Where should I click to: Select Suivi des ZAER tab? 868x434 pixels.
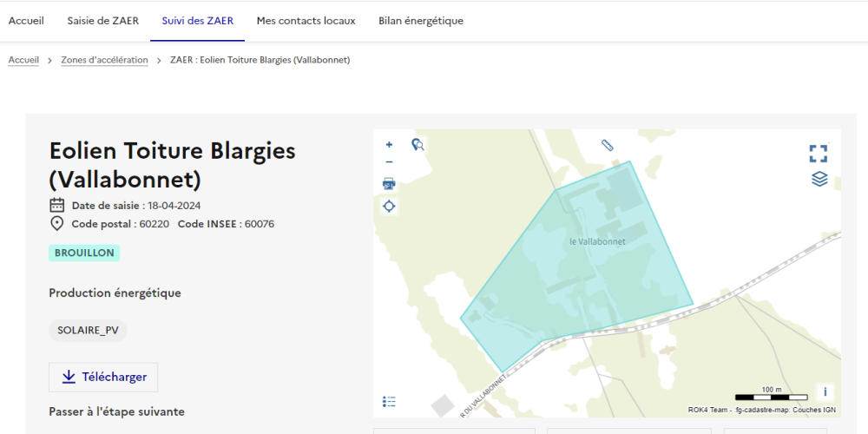pyautogui.click(x=197, y=21)
